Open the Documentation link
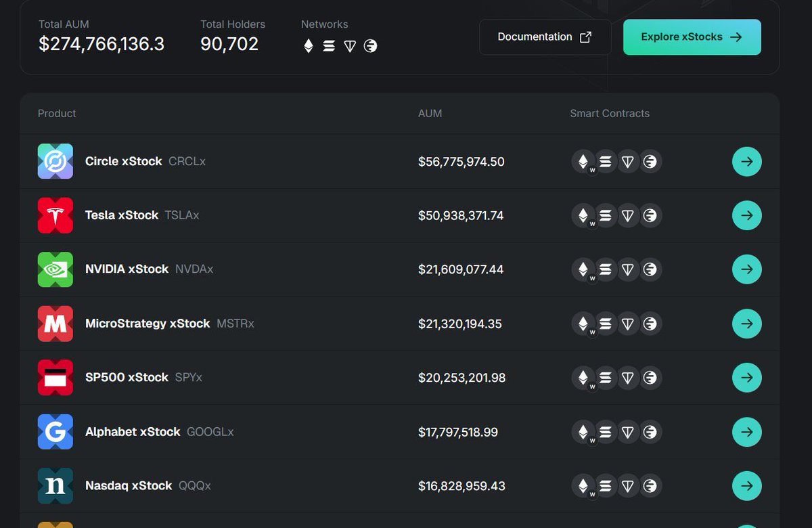The image size is (812, 528). (x=545, y=37)
